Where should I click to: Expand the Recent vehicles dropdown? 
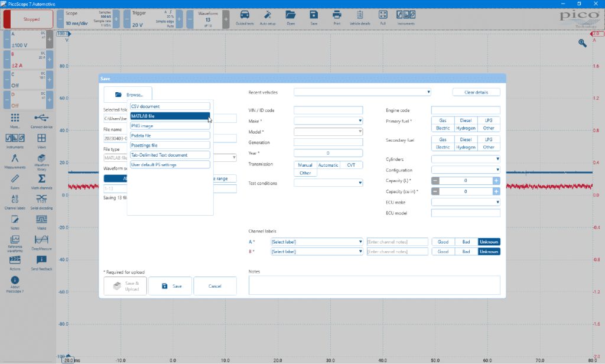(362, 92)
